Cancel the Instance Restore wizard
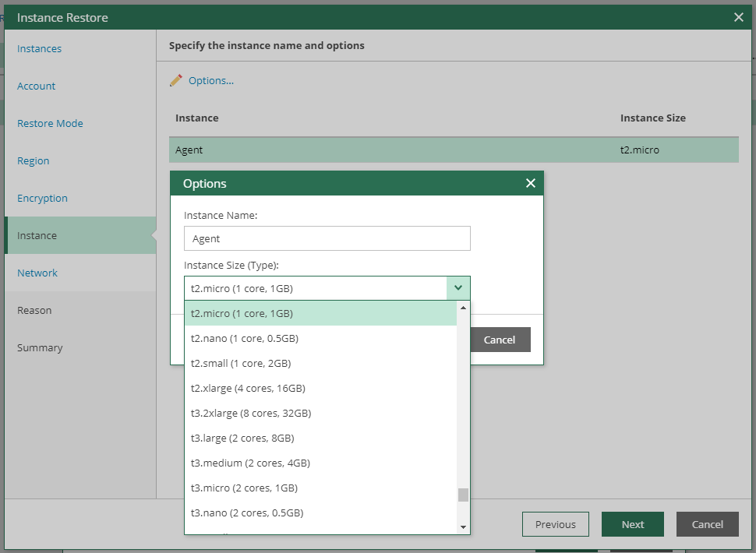Viewport: 756px width, 553px height. pos(708,524)
